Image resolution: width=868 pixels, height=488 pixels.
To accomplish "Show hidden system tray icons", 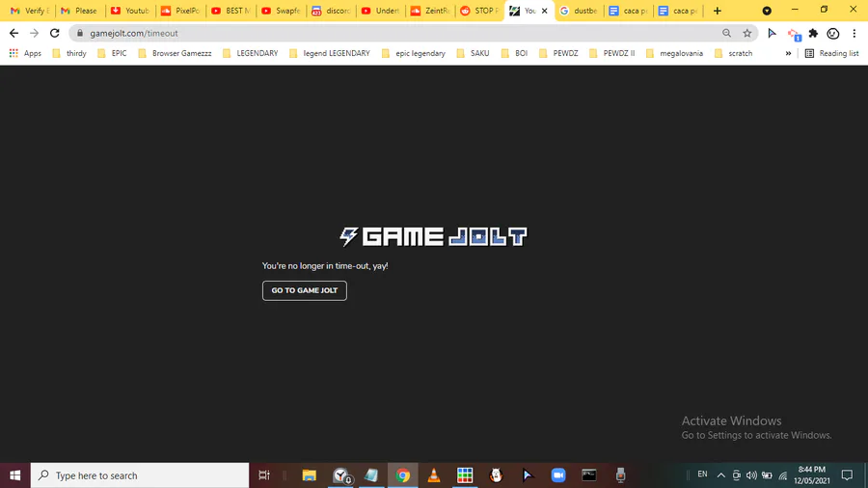I will pyautogui.click(x=720, y=475).
